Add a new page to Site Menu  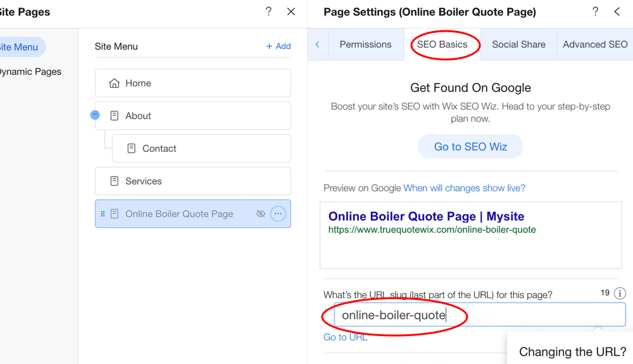(279, 46)
